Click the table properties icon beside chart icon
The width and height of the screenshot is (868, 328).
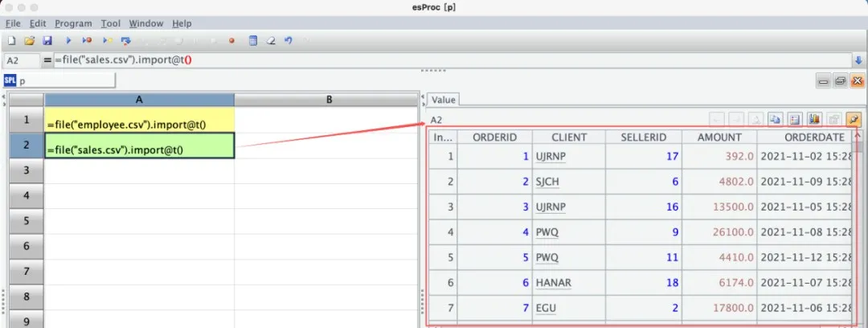click(x=795, y=118)
